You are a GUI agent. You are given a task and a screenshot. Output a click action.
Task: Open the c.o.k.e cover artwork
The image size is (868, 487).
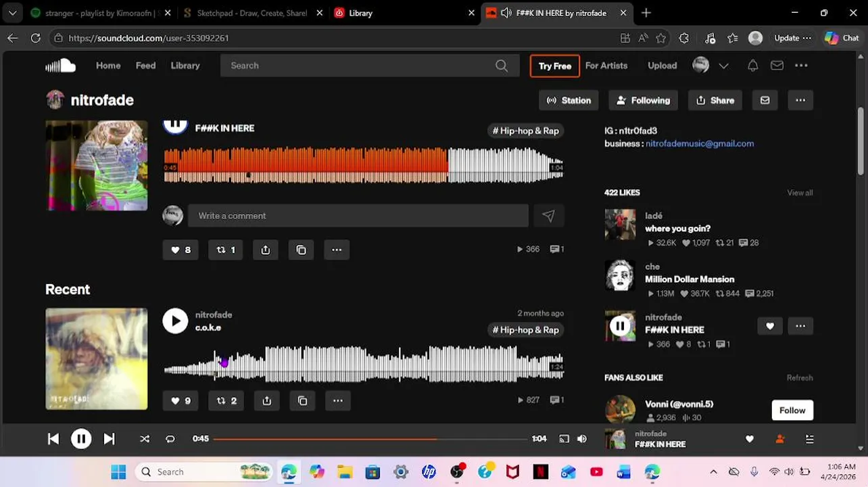coord(96,359)
